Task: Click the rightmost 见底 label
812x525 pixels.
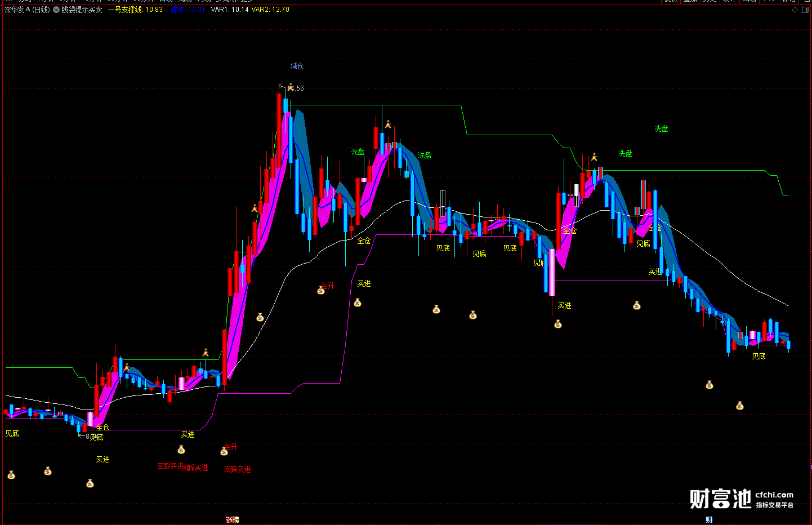Action: [759, 357]
